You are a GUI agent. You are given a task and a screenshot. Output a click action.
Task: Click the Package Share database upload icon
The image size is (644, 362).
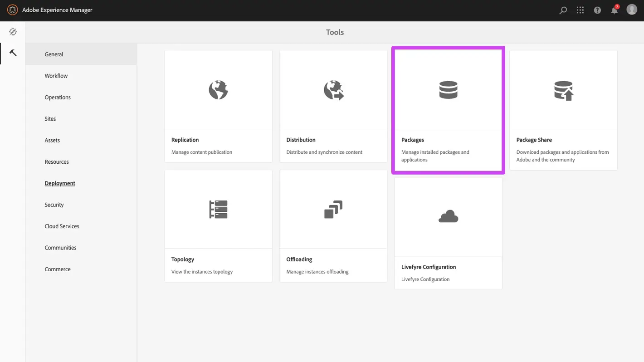coord(564,90)
